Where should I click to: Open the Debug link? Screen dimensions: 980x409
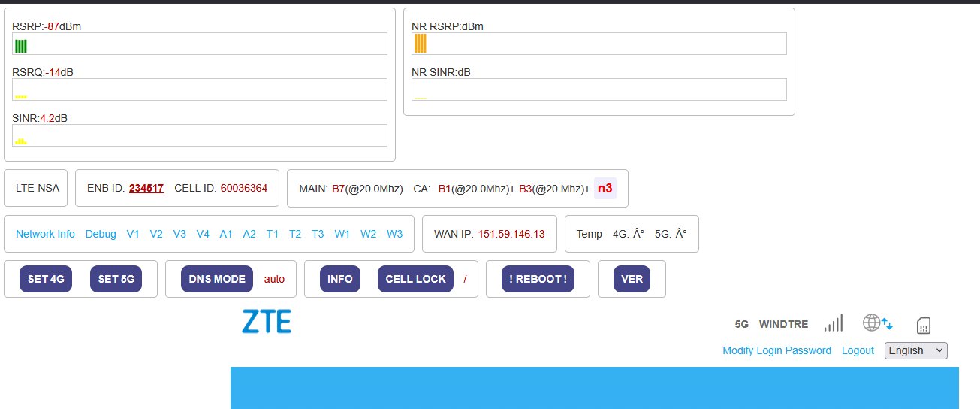[x=101, y=234]
